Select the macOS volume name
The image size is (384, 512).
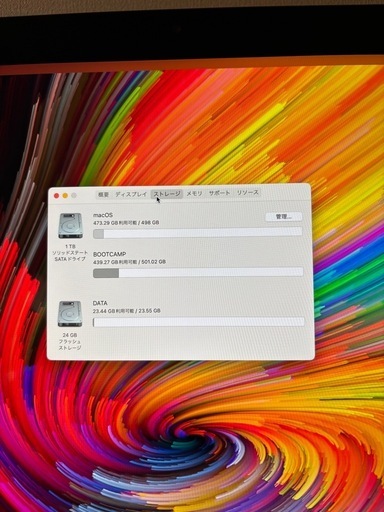(103, 215)
